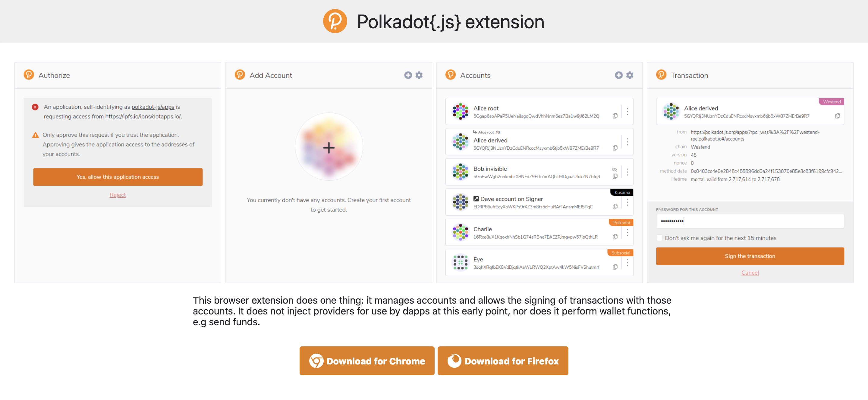Viewport: 868px width, 400px height.
Task: Click the Reject link
Action: [x=118, y=195]
